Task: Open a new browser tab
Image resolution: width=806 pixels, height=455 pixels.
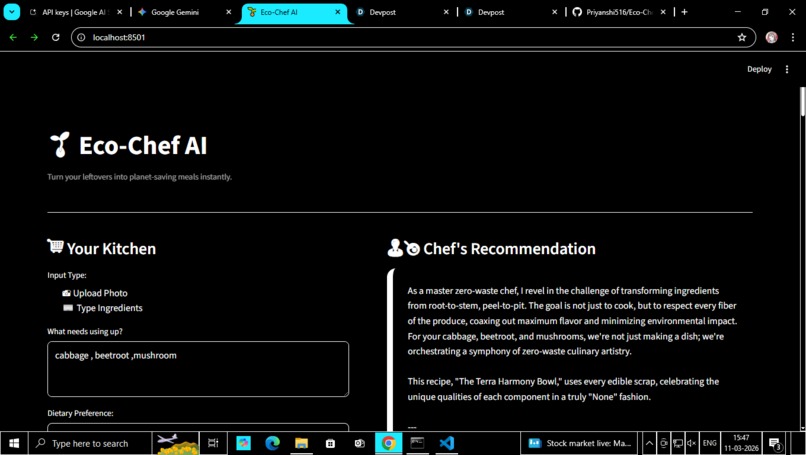Action: 684,12
